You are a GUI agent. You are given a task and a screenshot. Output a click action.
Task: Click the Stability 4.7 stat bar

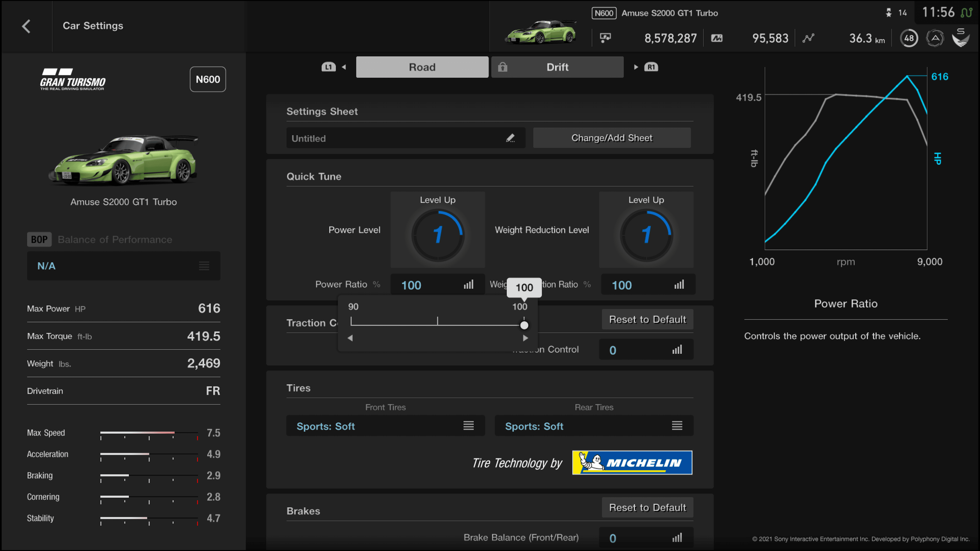tap(149, 518)
